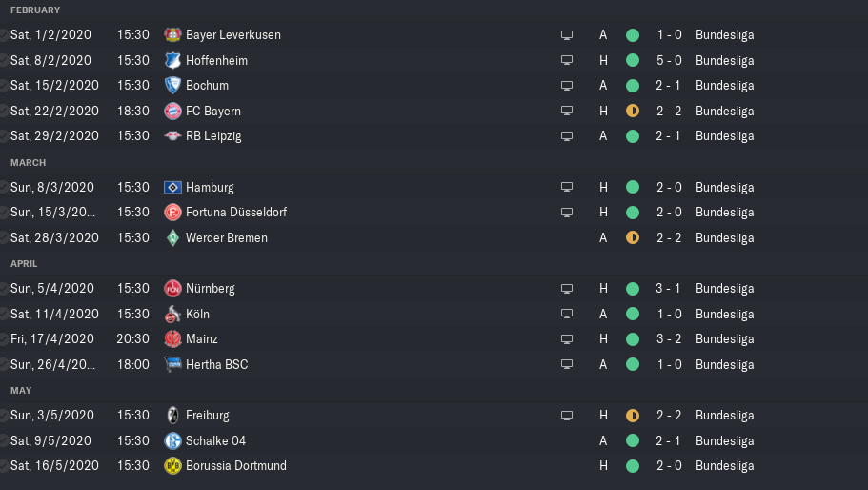Click the Borussia Dortmund club badge
868x490 pixels.
point(172,466)
